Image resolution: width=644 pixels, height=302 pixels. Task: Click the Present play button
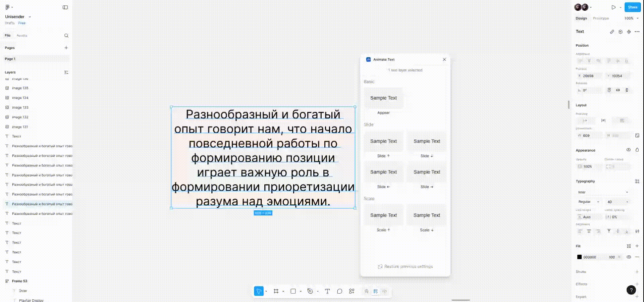click(613, 7)
